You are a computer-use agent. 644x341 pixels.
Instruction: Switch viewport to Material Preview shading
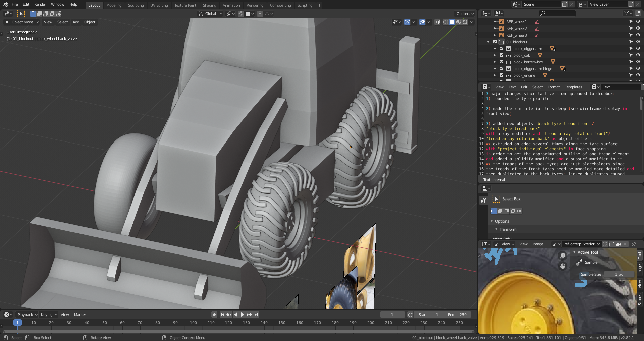click(x=459, y=22)
